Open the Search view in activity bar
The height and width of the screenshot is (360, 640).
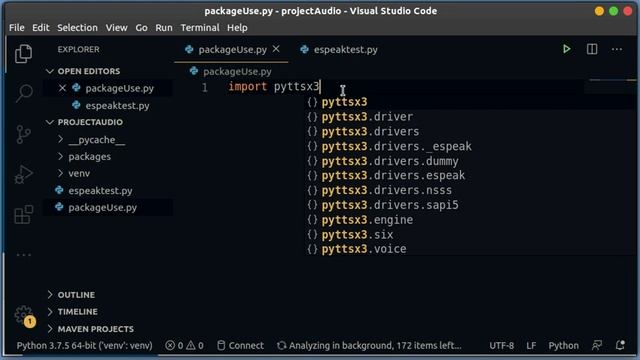[24, 93]
